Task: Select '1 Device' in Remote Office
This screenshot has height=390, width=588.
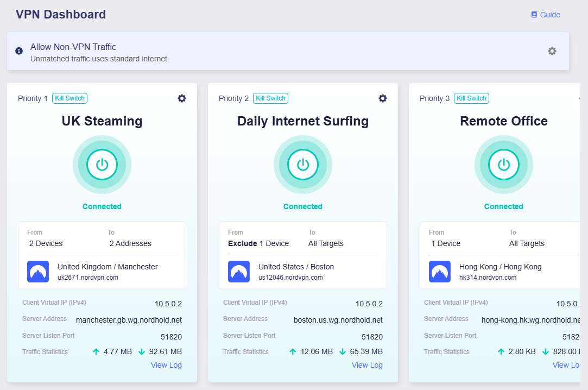Action: pos(446,243)
